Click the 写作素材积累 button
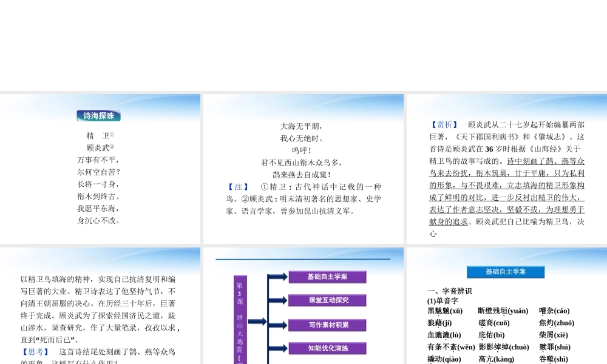Viewport: 607px width, 364px height. 327,325
